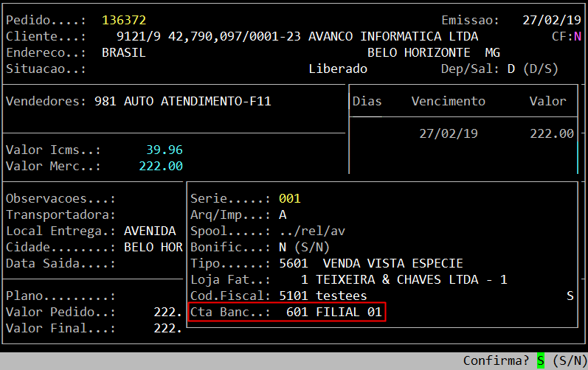Click the Tipo 5601 VENDA VISTA ESPECIE field
This screenshot has width=588, height=370.
(370, 264)
